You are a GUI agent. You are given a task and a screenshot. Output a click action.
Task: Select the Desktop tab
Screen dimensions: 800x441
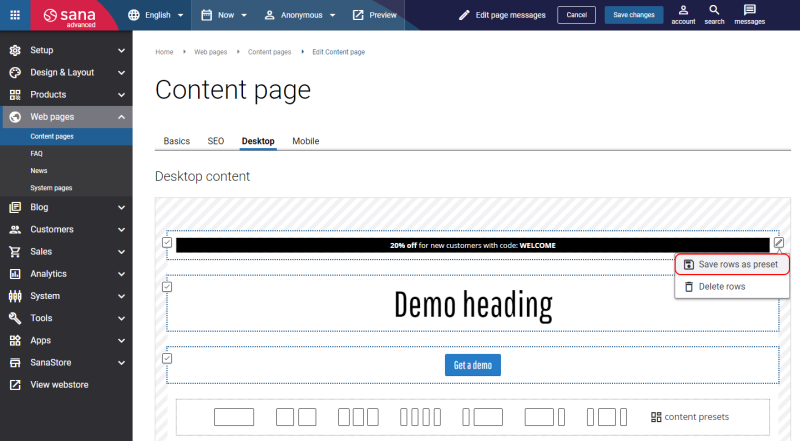point(258,141)
